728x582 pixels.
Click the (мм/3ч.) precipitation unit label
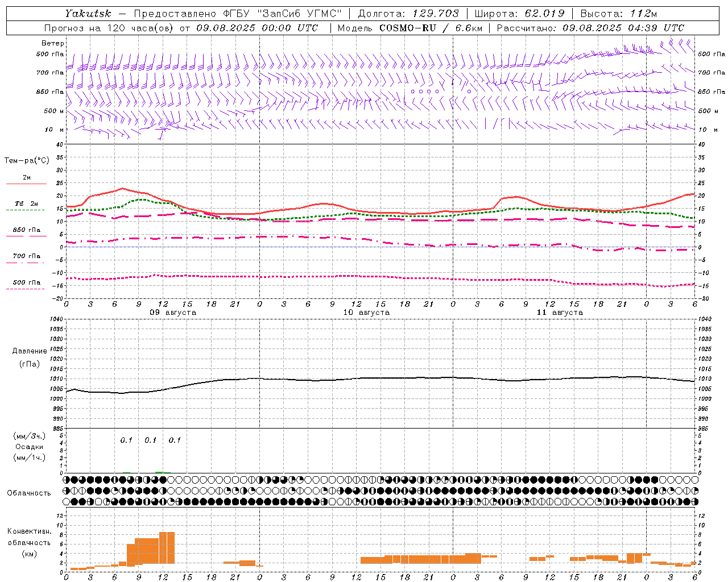(x=30, y=436)
